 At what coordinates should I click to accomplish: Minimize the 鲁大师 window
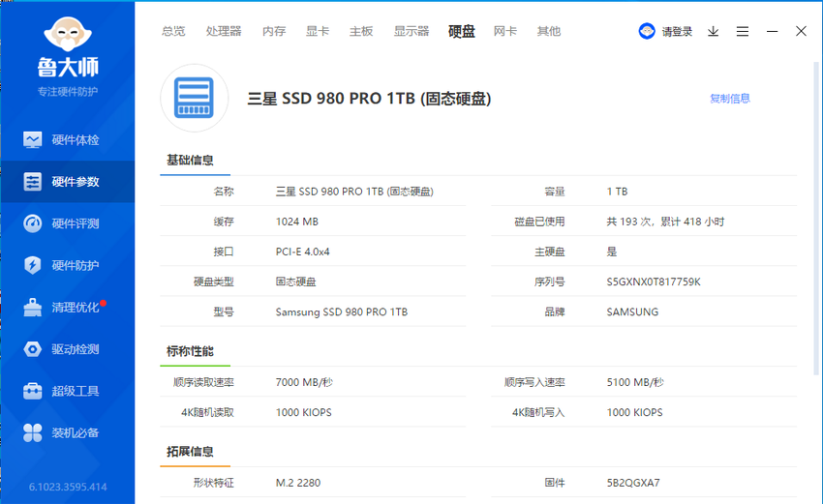772,32
